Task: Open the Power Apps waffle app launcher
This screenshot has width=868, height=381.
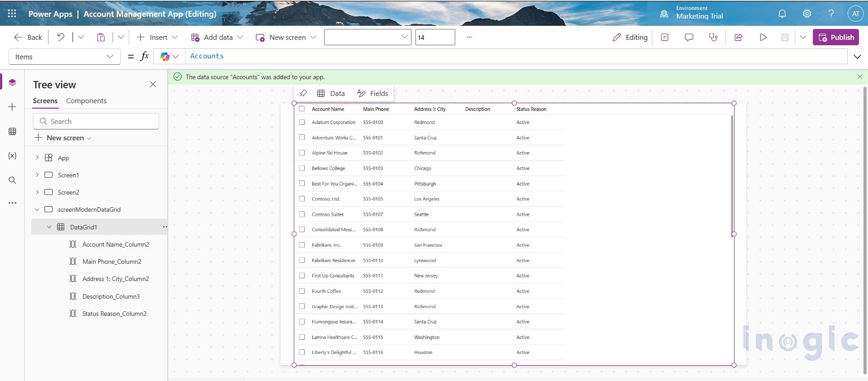Action: coord(12,14)
